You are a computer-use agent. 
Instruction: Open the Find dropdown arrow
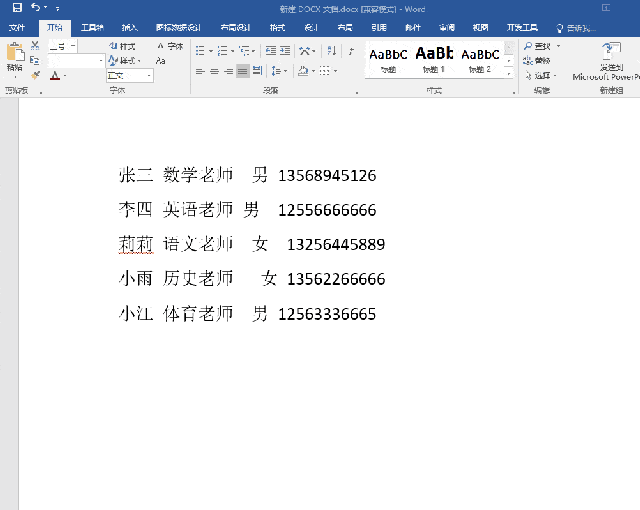(558, 46)
